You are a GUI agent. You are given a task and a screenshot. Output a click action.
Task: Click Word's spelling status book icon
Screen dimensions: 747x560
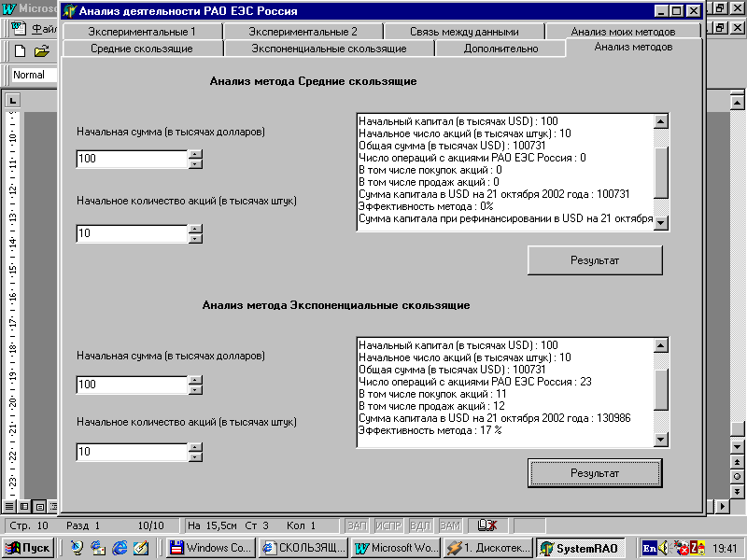coord(486,525)
